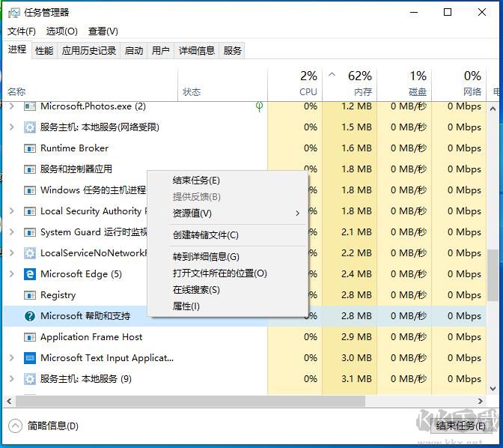The image size is (503, 448).
Task: Open the 文件(F) menu
Action: coord(22,31)
